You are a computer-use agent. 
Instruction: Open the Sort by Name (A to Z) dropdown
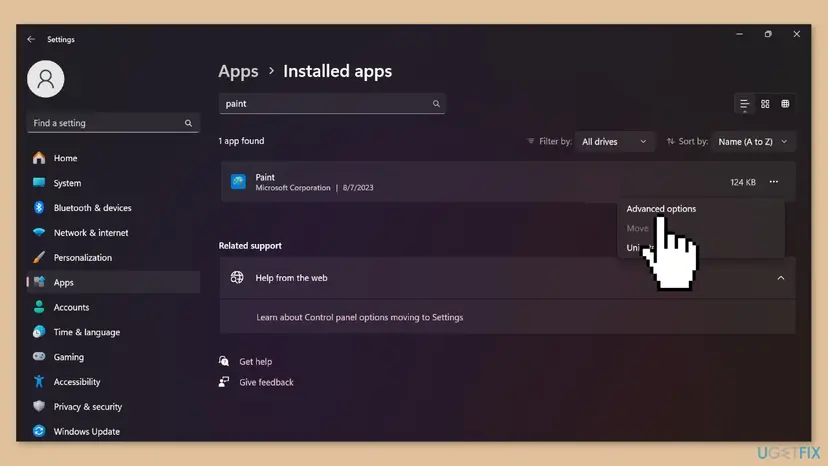tap(753, 142)
